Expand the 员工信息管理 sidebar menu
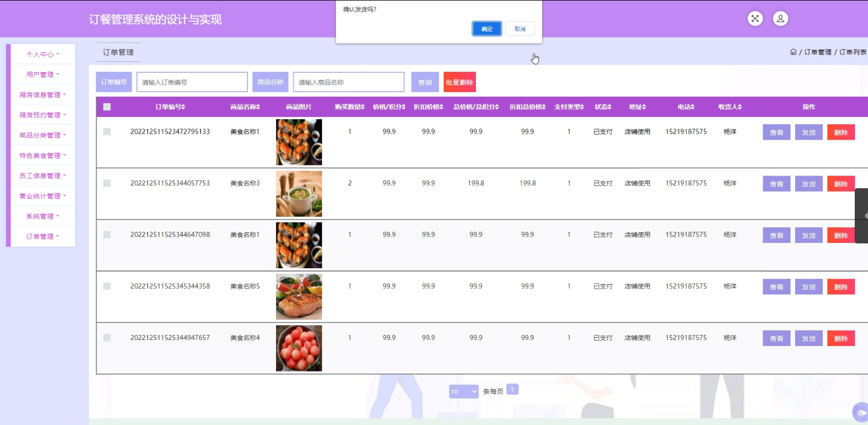 point(43,176)
